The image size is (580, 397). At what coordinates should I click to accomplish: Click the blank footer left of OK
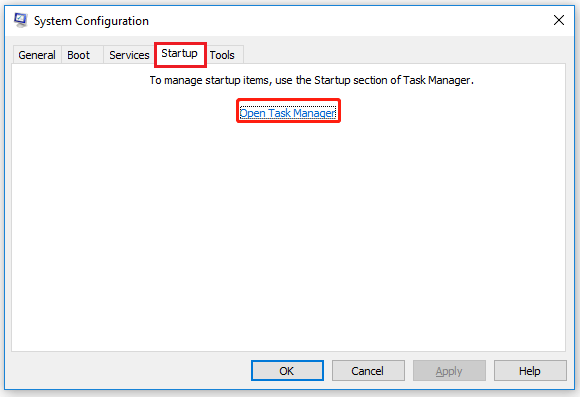[129, 371]
